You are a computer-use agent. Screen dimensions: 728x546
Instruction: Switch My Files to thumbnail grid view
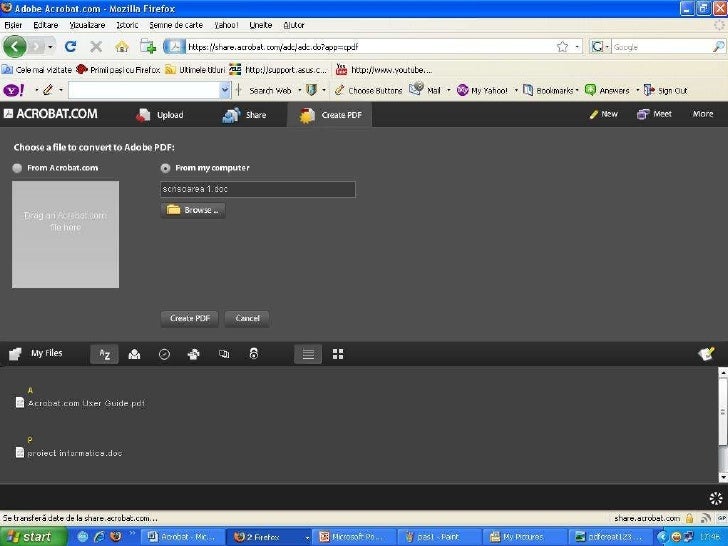(x=338, y=354)
